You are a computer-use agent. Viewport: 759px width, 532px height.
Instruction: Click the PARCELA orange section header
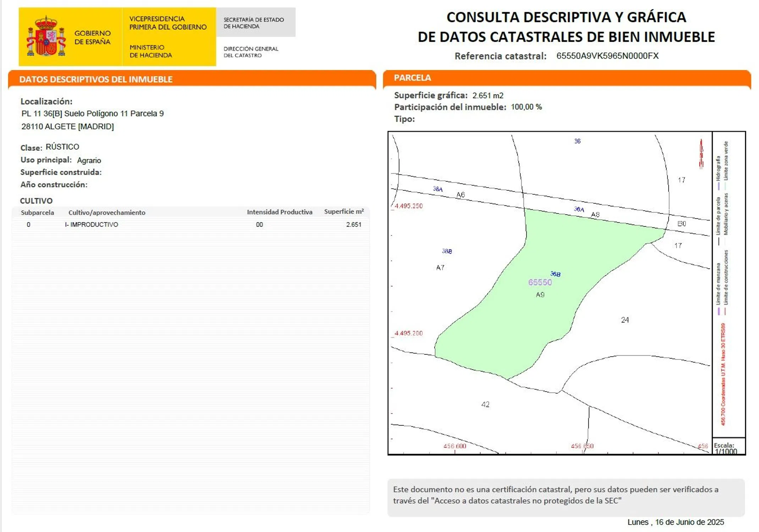click(x=412, y=78)
